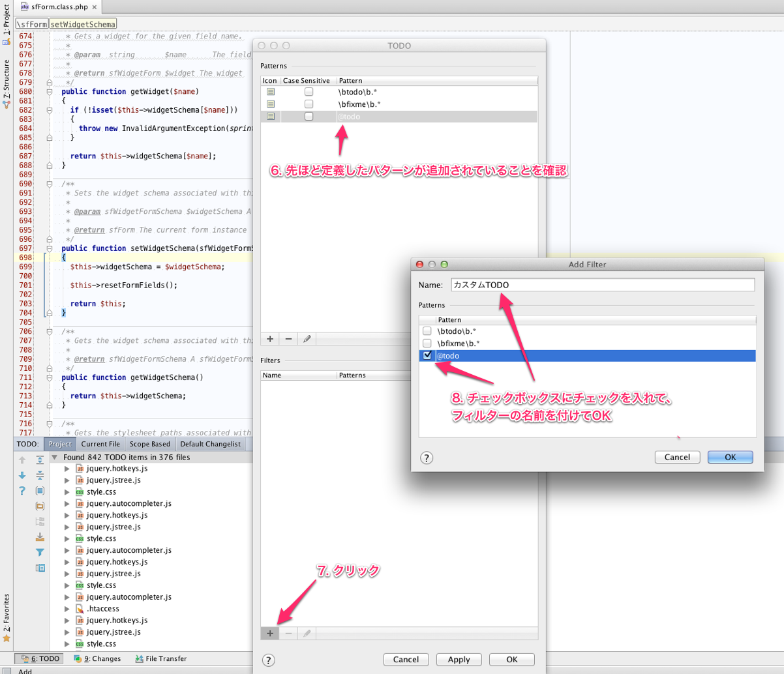Click the blue question mark help icon in TODO panel
Viewport: 784px width, 674px height.
pyautogui.click(x=22, y=491)
